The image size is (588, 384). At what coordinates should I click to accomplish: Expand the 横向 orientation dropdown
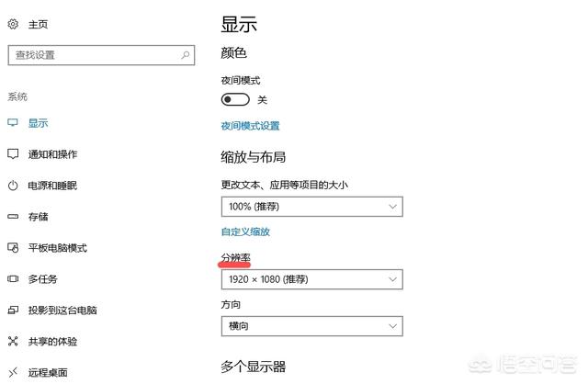(312, 326)
